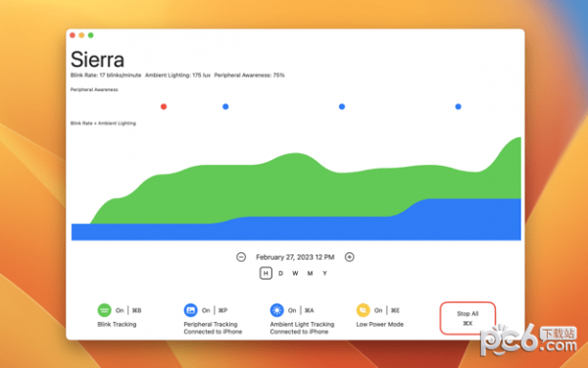Switch to the M monthly view
This screenshot has height=368, width=588.
pyautogui.click(x=310, y=274)
